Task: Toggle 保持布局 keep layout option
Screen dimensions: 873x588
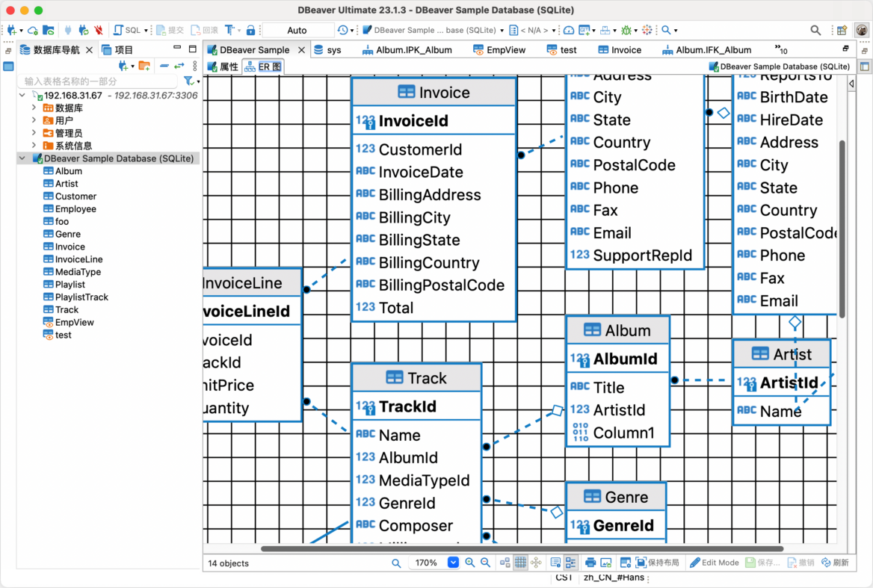Action: (x=658, y=563)
